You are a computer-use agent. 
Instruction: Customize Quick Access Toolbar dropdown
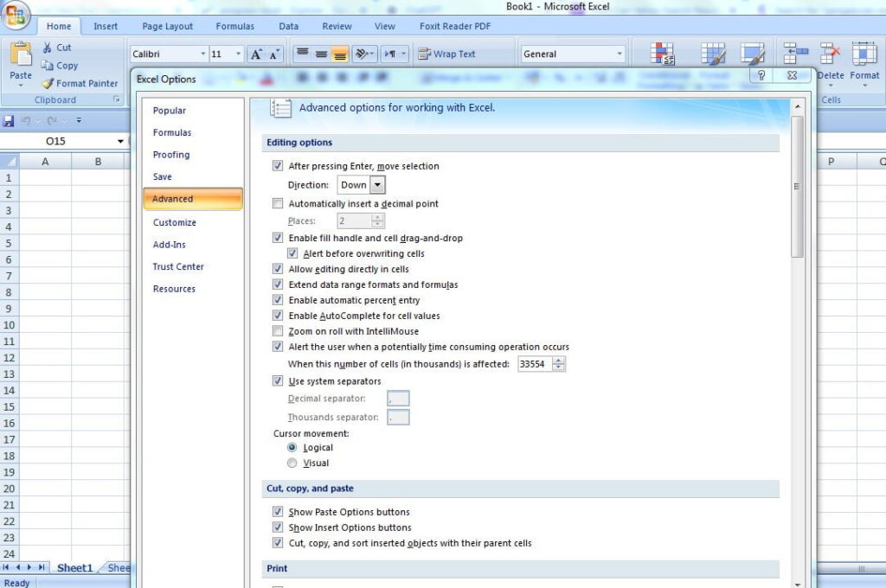[79, 120]
